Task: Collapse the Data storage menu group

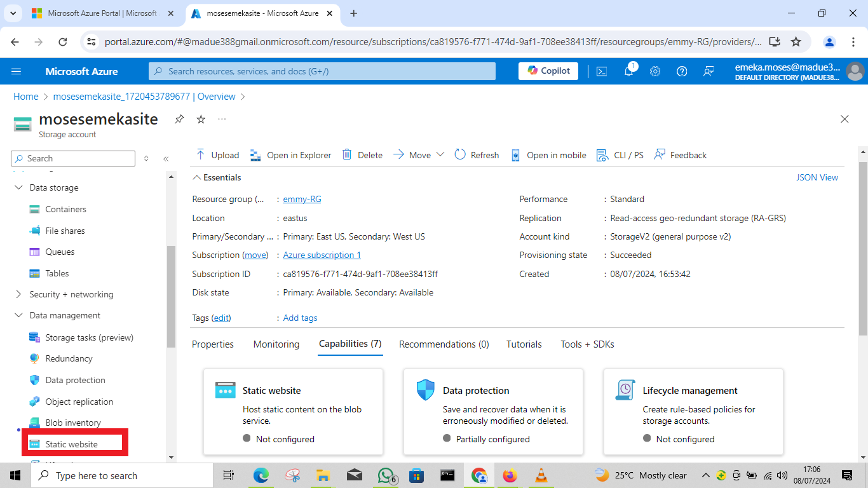Action: 18,188
